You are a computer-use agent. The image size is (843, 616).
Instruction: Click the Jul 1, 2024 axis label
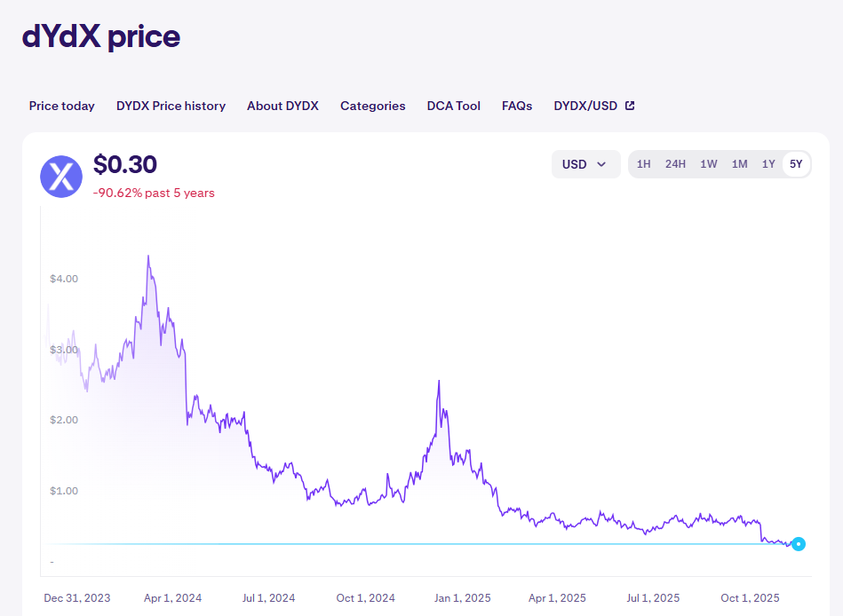[269, 597]
